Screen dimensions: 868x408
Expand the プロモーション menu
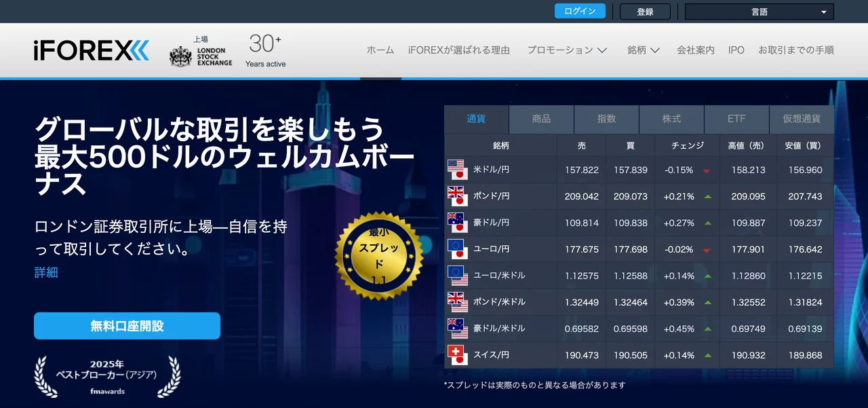(x=567, y=50)
